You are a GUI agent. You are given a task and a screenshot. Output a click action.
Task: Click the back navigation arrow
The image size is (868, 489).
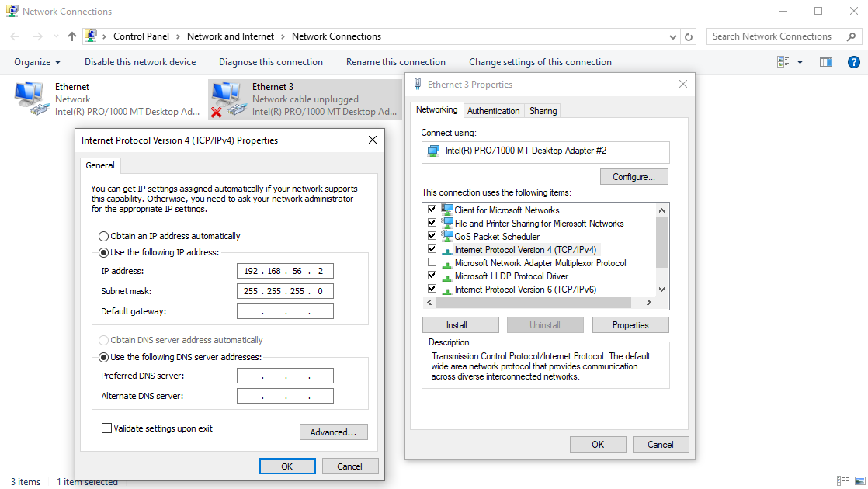tap(13, 36)
